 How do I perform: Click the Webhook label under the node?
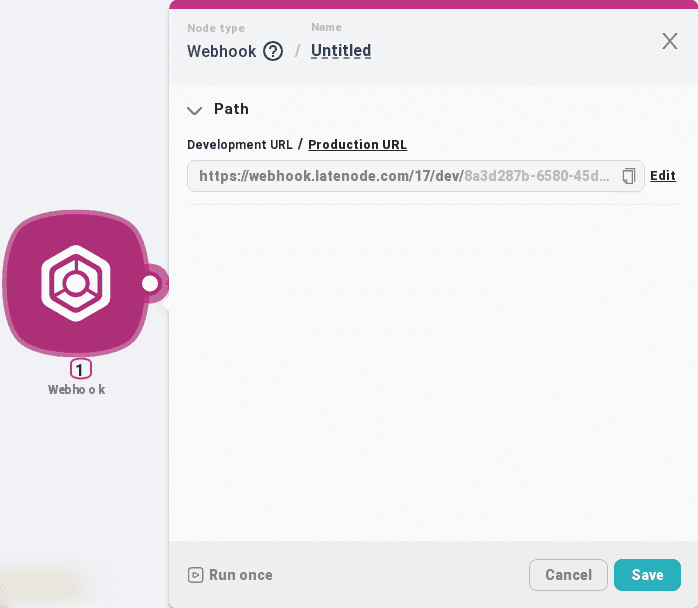(76, 390)
